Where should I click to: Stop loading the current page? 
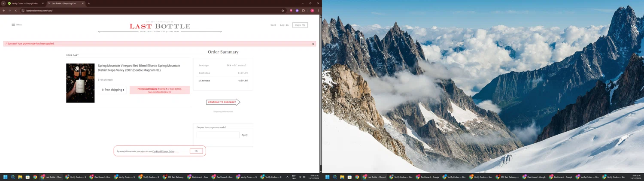pyautogui.click(x=15, y=10)
